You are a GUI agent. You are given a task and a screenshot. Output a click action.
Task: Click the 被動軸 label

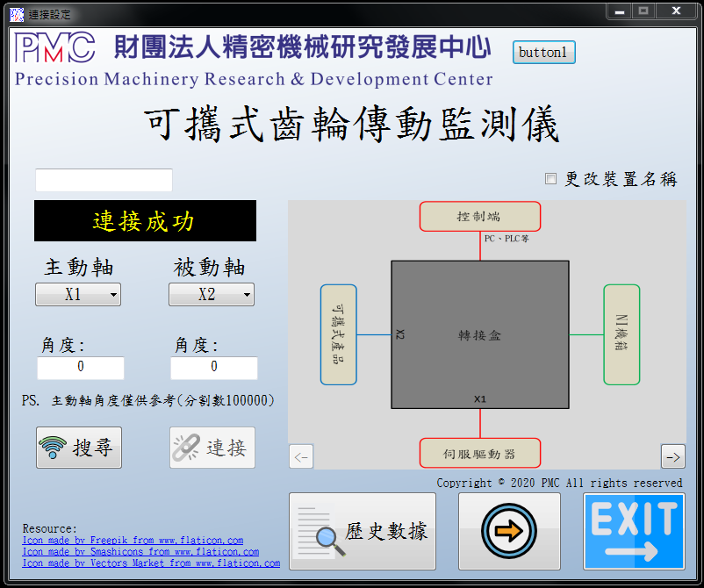tap(209, 268)
